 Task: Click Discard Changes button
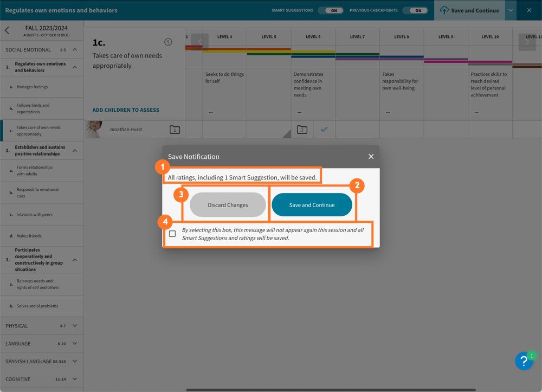[x=228, y=205]
